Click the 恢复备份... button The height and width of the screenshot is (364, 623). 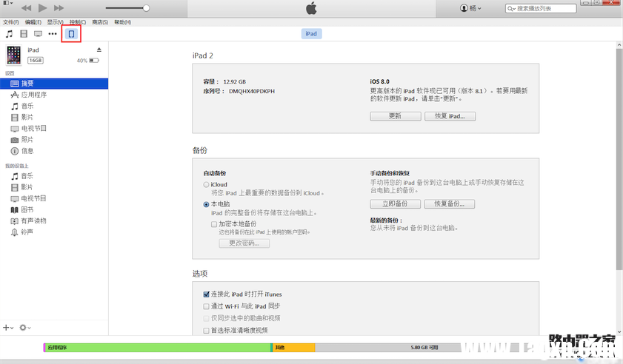click(x=450, y=203)
